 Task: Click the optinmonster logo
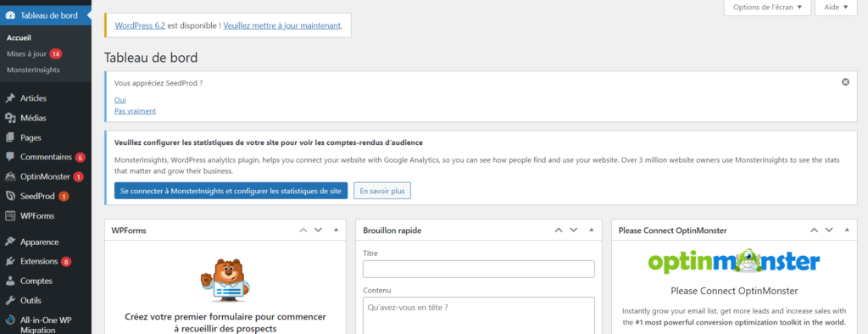734,261
